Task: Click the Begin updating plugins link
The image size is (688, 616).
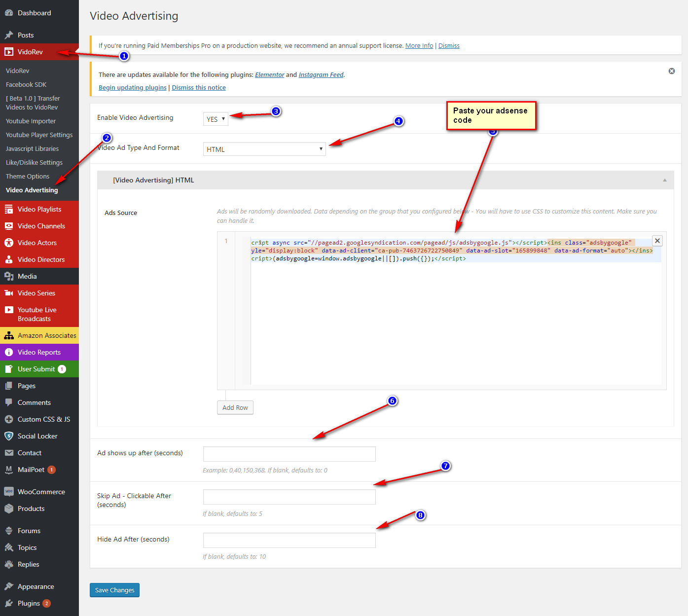Action: tap(132, 87)
